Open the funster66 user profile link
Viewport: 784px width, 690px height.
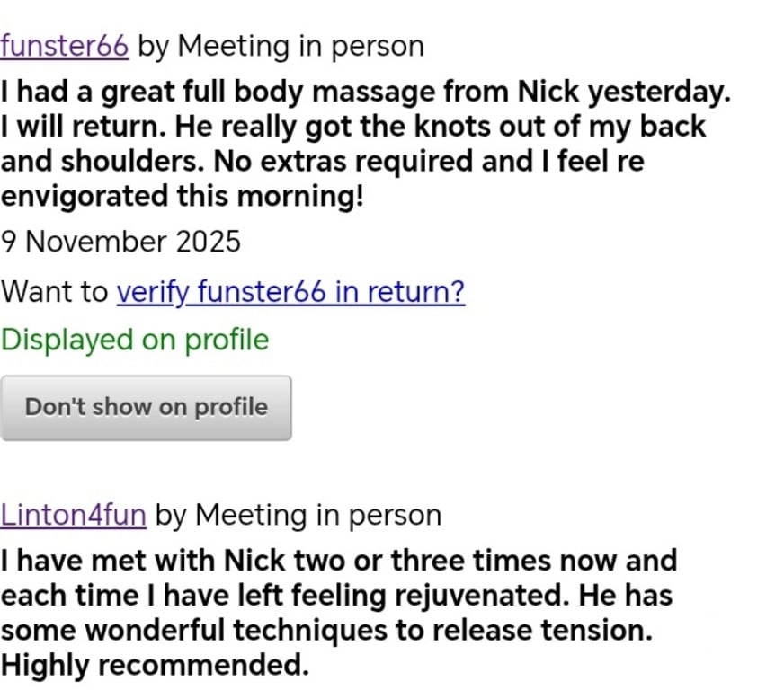click(64, 46)
